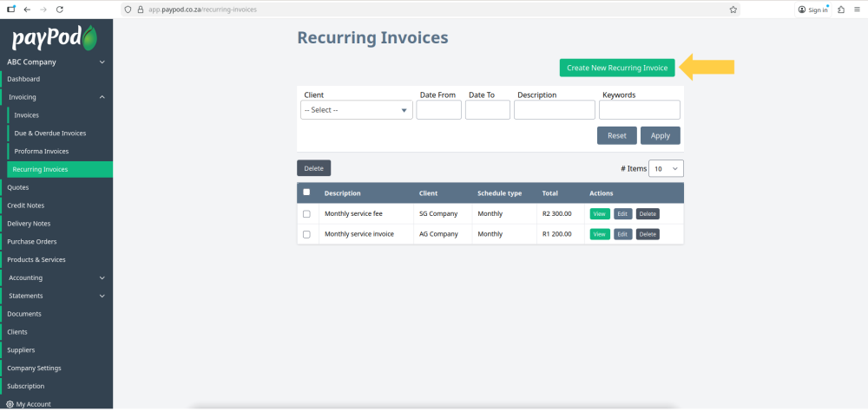This screenshot has height=411, width=868.
Task: Click the Client column header
Action: (x=429, y=193)
